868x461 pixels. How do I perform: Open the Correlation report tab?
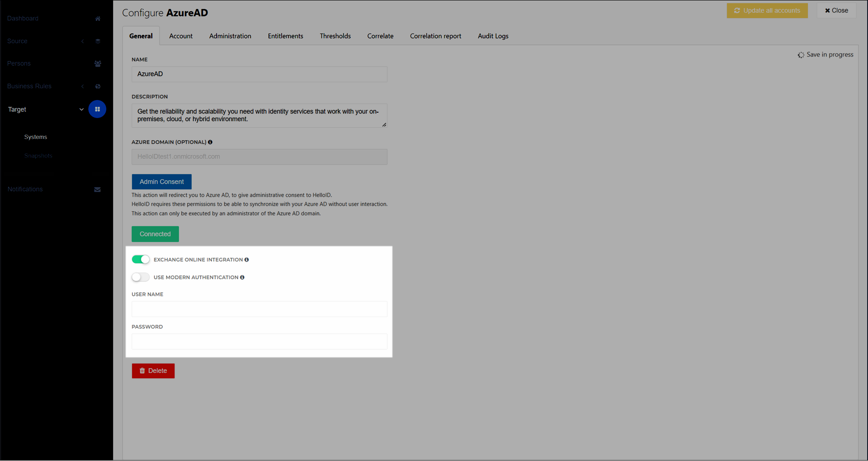coord(436,36)
